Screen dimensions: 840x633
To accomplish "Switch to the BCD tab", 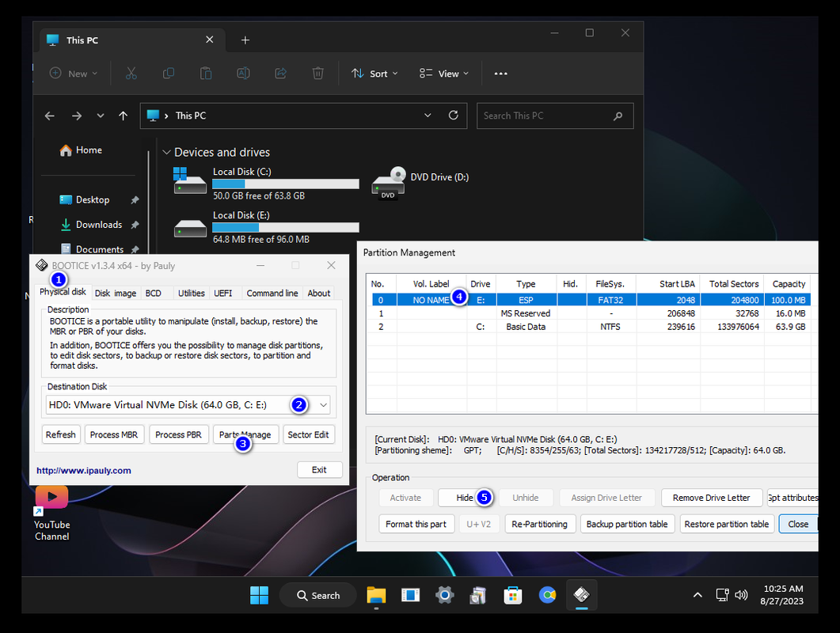I will (x=154, y=294).
